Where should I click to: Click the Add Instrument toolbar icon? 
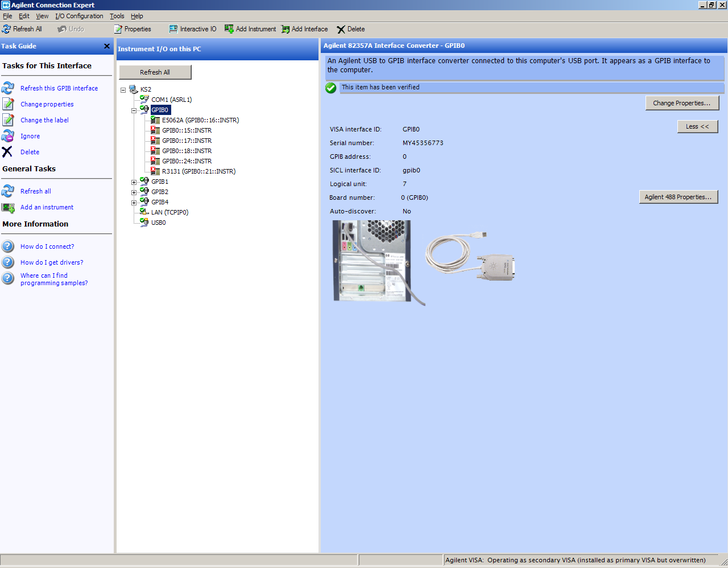[229, 29]
